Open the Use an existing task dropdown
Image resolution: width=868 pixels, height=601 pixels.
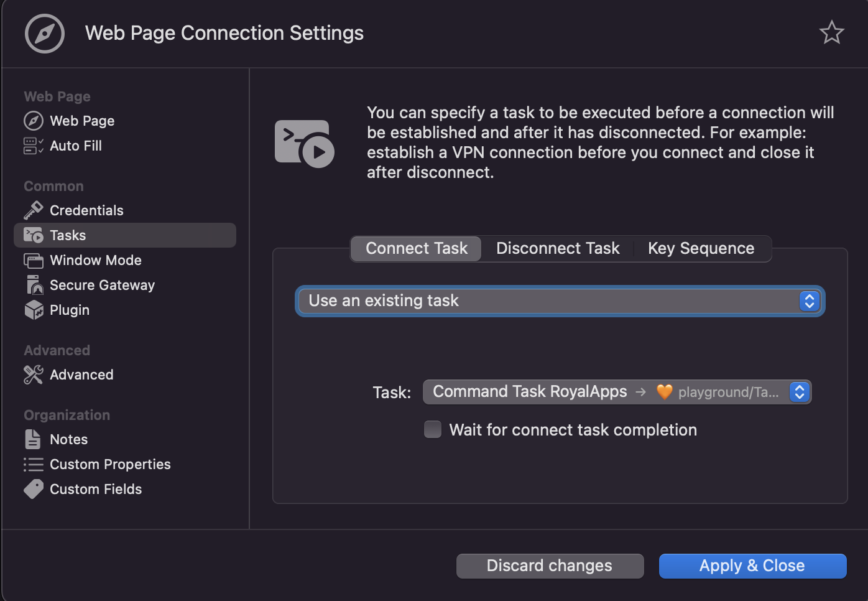tap(560, 301)
